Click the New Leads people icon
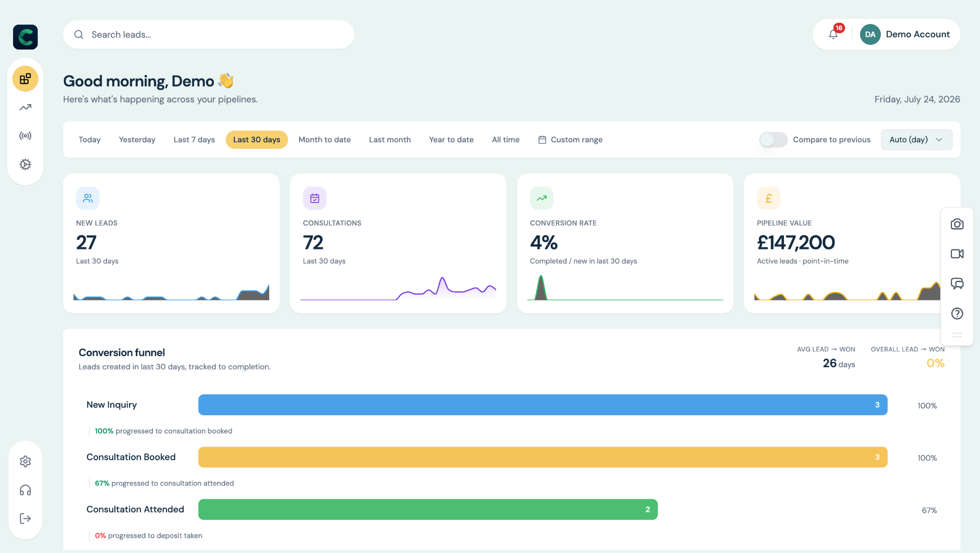The width and height of the screenshot is (980, 553). (x=88, y=198)
